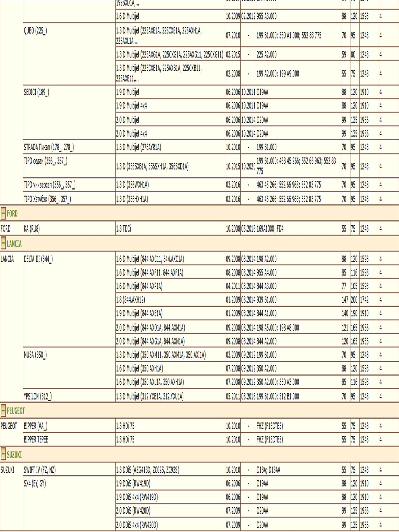Image resolution: width=399 pixels, height=532 pixels.
Task: Select the SWIFT IV (FZ, NZ) cell
Action: tap(39, 470)
